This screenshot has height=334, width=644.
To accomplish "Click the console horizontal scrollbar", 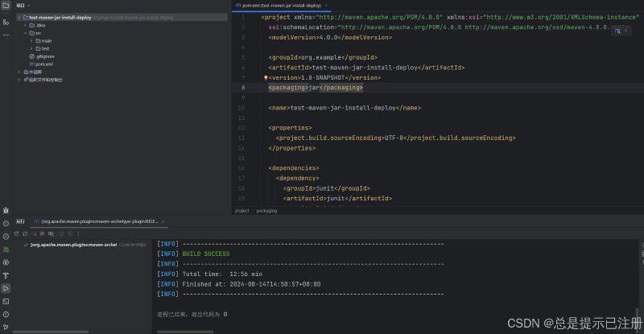I will (x=185, y=332).
